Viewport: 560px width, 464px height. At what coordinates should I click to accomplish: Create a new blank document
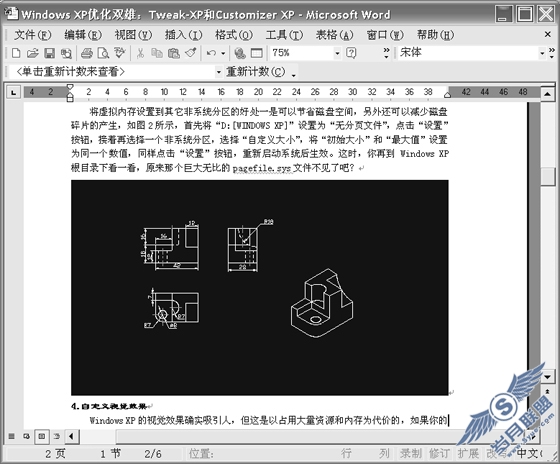click(x=16, y=53)
